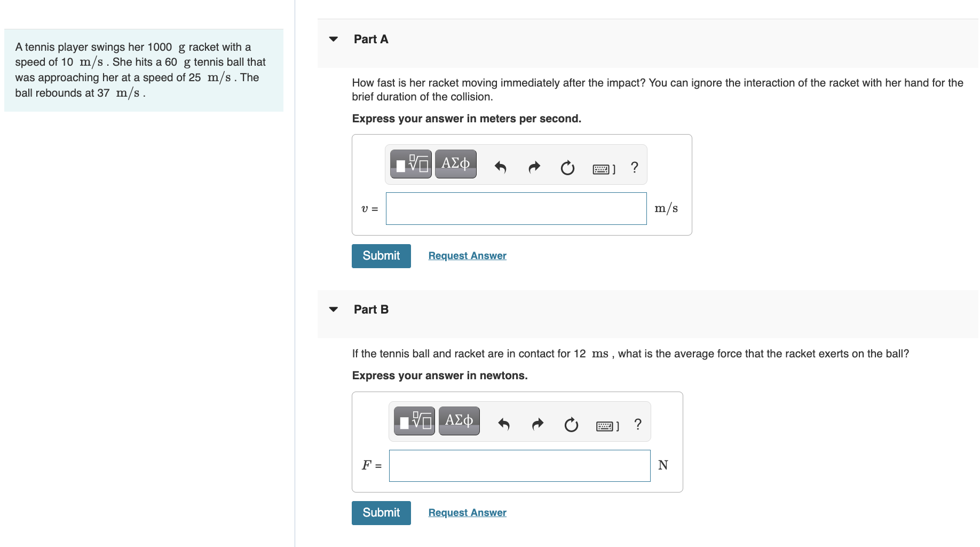Show keyboard shortcuts in Part B

(607, 426)
